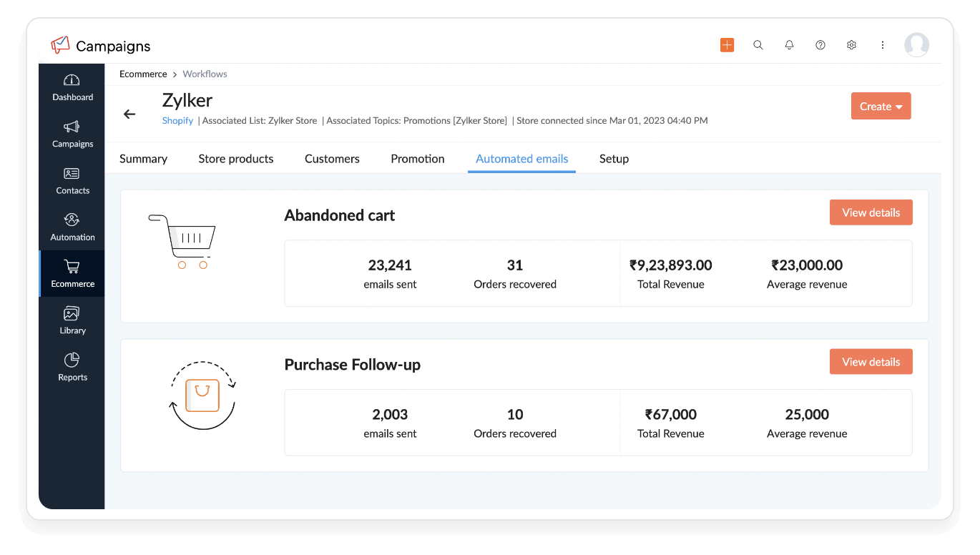Check notifications bell icon

click(x=789, y=45)
